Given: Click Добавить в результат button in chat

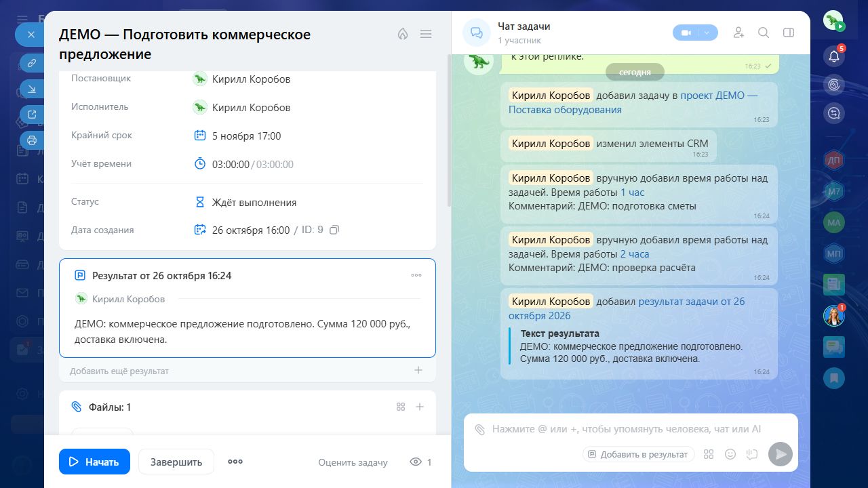Looking at the screenshot, I should 638,454.
